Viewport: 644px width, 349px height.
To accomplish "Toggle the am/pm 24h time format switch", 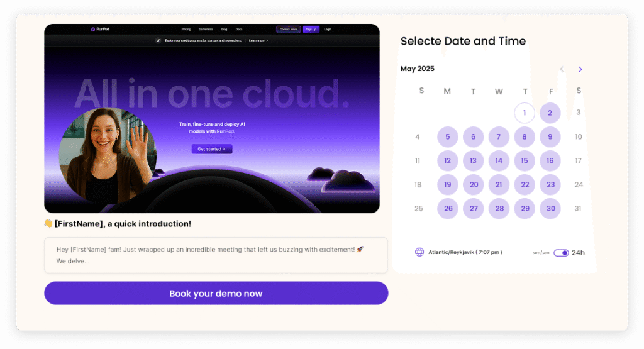I will pyautogui.click(x=561, y=253).
